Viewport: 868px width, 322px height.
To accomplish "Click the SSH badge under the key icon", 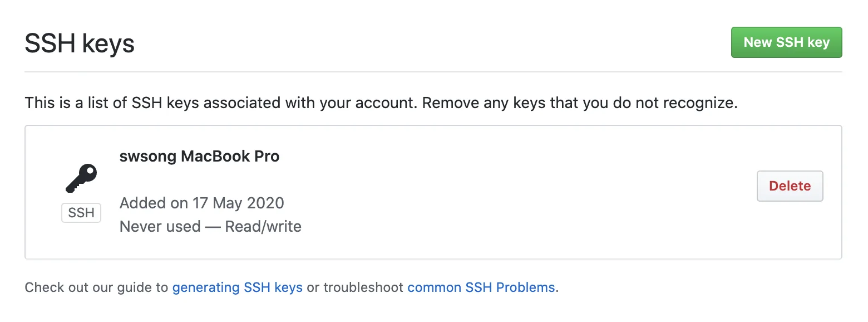I will (x=81, y=213).
